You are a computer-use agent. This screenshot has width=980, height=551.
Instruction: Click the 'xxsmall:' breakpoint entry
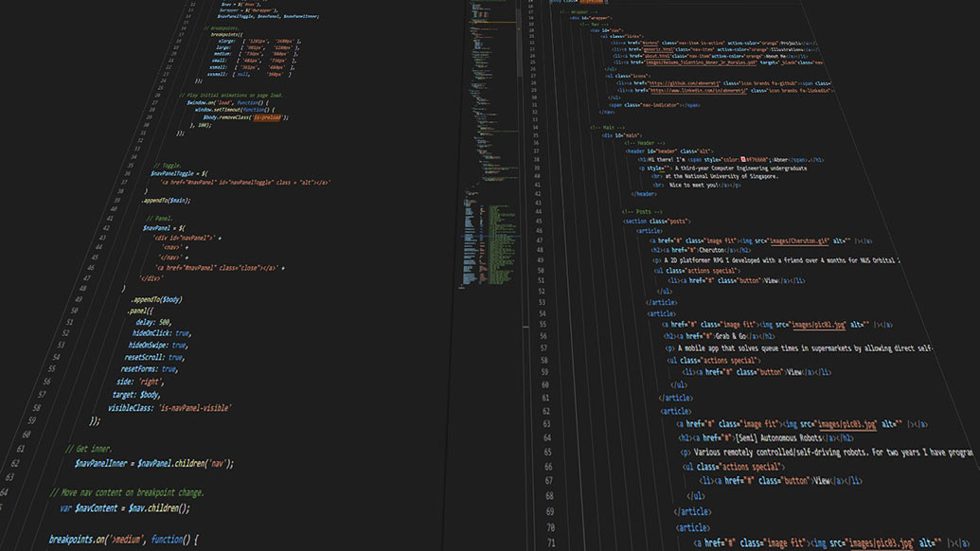[x=249, y=74]
